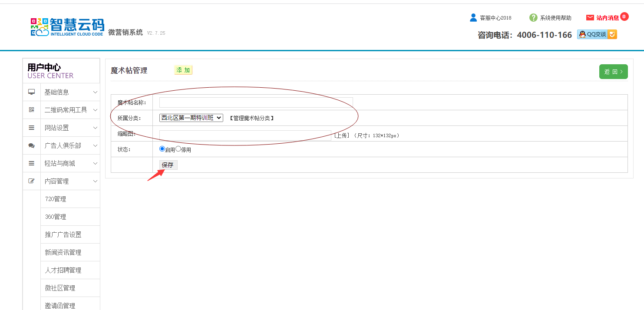Click the green 返回 button
Screen dimensions: 644x310
click(x=613, y=72)
